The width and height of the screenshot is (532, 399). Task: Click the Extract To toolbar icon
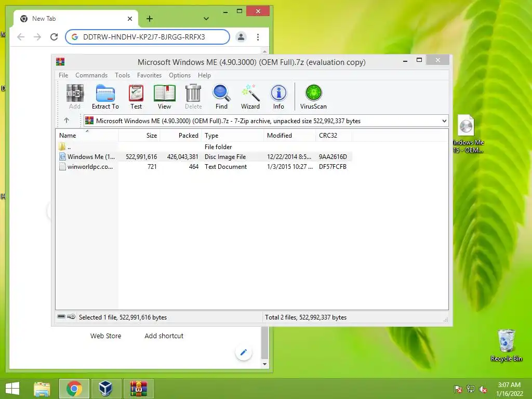(105, 97)
